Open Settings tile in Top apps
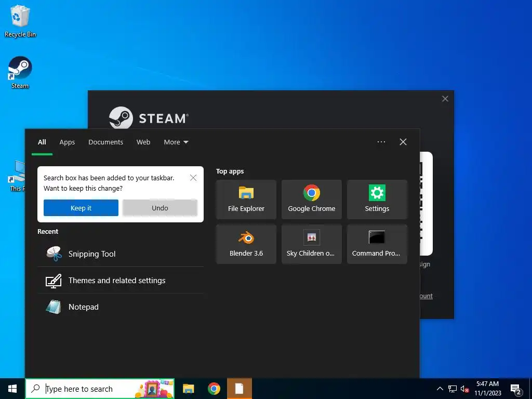This screenshot has width=532, height=399. (377, 199)
